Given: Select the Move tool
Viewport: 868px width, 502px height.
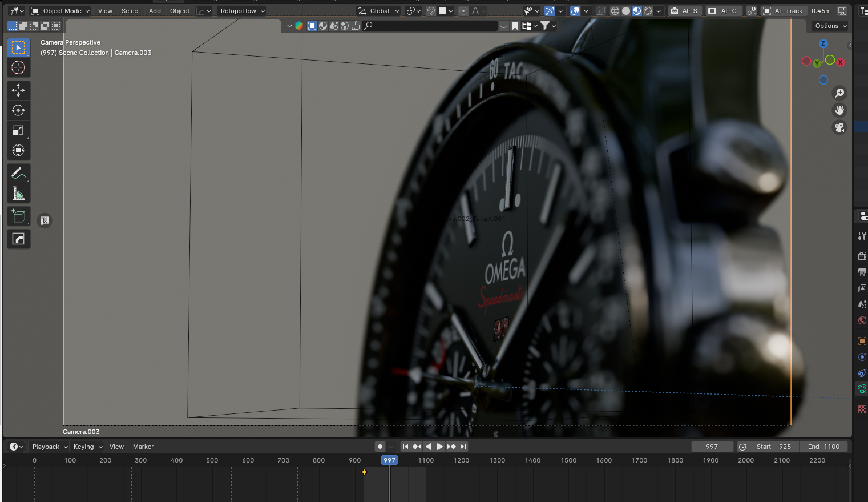Looking at the screenshot, I should point(18,90).
